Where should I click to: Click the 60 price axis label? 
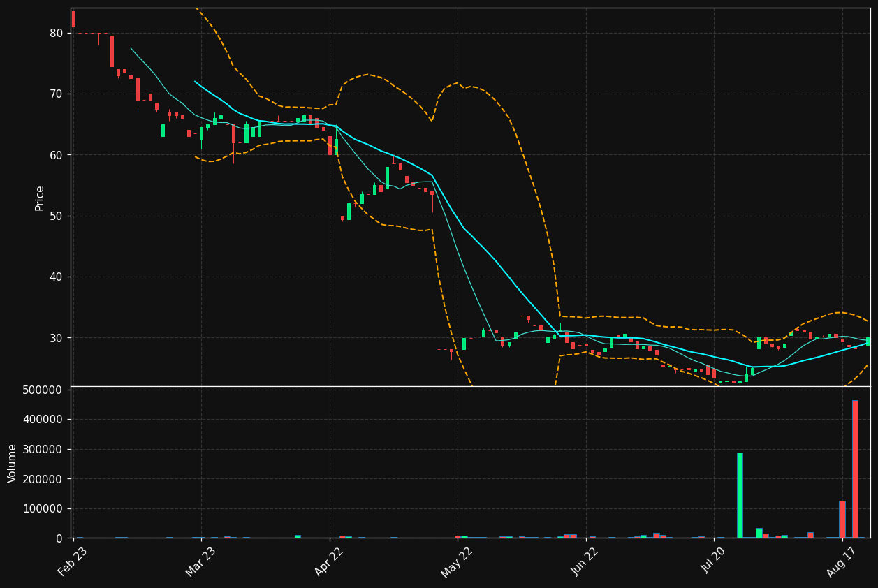(x=57, y=155)
